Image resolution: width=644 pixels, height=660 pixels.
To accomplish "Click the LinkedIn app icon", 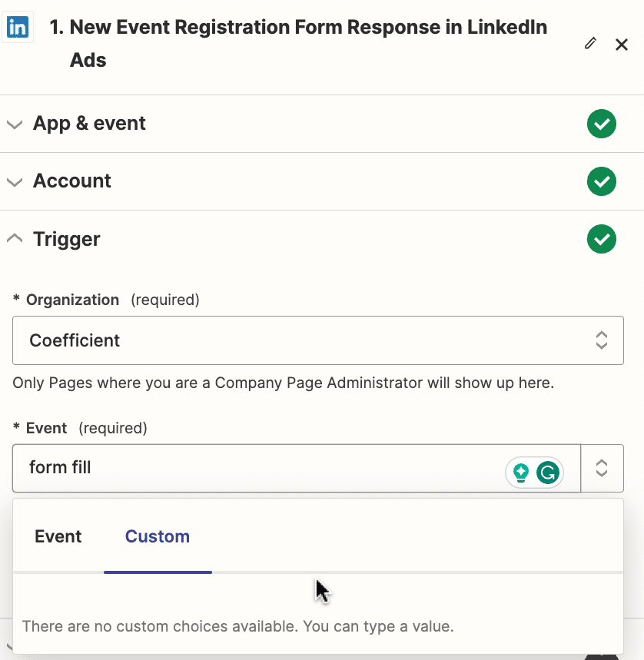I will click(x=18, y=28).
